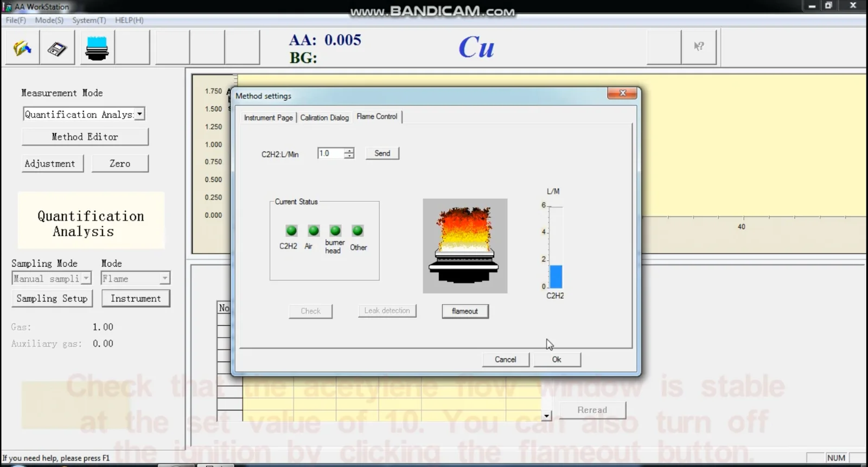
Task: Click the Air green status light
Action: coord(314,231)
